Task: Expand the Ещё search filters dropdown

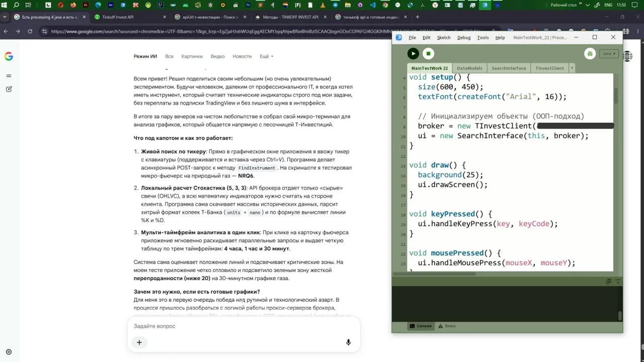Action: [x=267, y=56]
